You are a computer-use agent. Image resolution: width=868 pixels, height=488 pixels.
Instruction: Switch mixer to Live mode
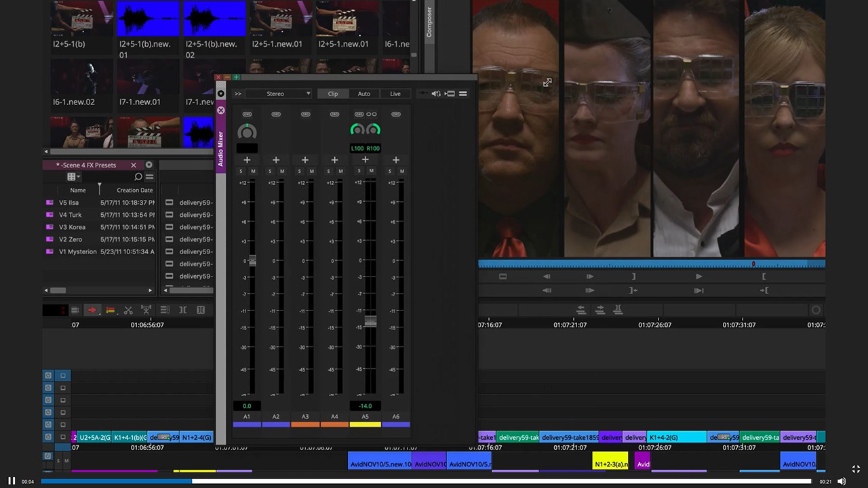pos(395,94)
